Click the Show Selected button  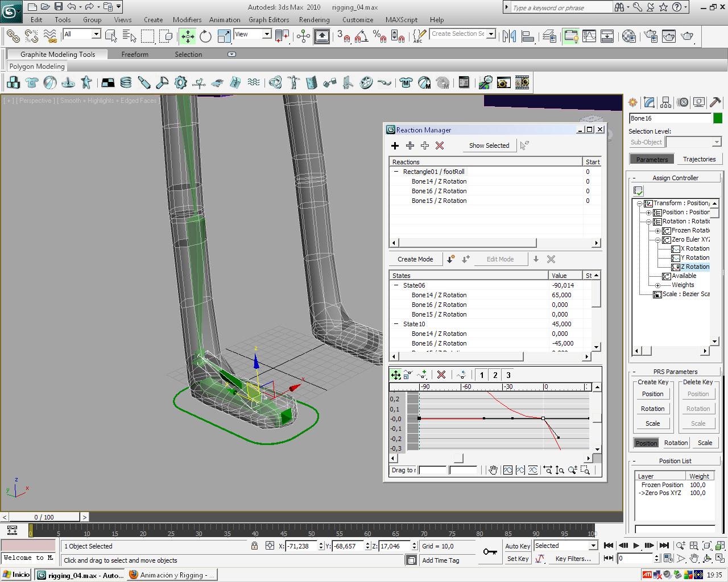click(x=489, y=145)
